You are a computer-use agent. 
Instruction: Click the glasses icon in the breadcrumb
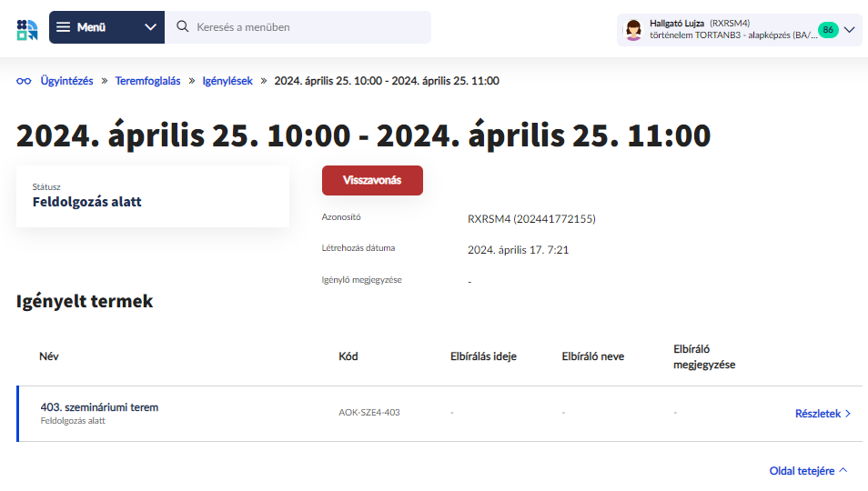pos(24,81)
